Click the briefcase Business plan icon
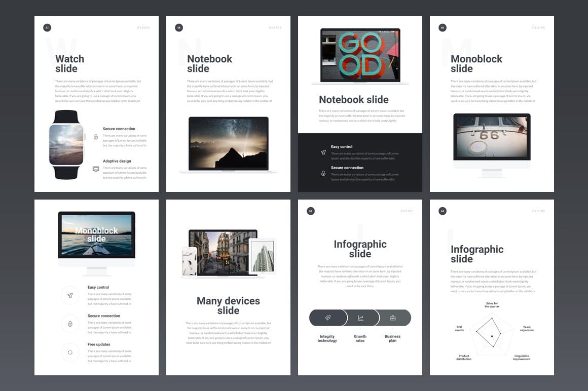588x391 pixels. click(x=393, y=318)
